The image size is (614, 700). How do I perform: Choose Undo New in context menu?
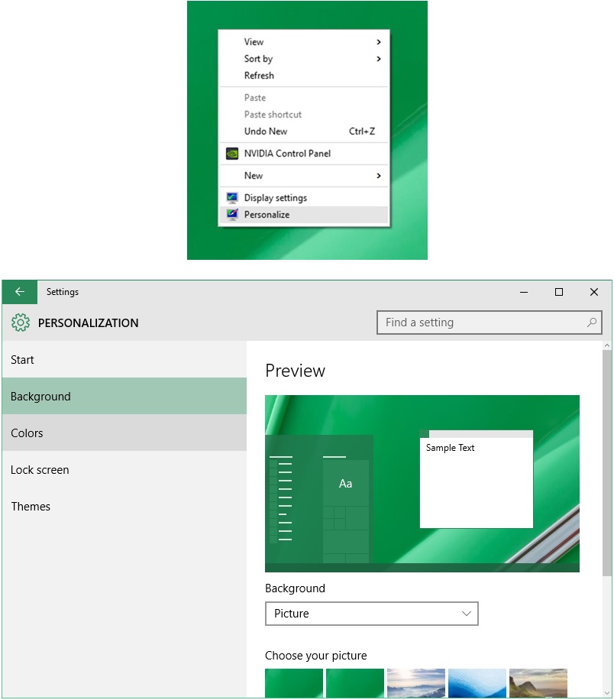tap(266, 131)
